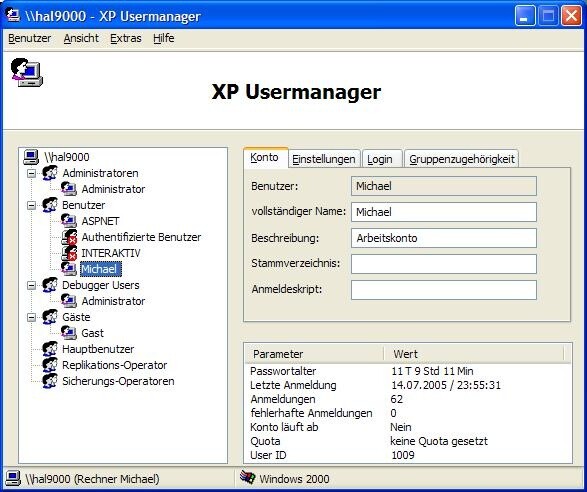Image resolution: width=587 pixels, height=492 pixels.
Task: Click the keine Quota gesetzt value
Action: coord(439,441)
